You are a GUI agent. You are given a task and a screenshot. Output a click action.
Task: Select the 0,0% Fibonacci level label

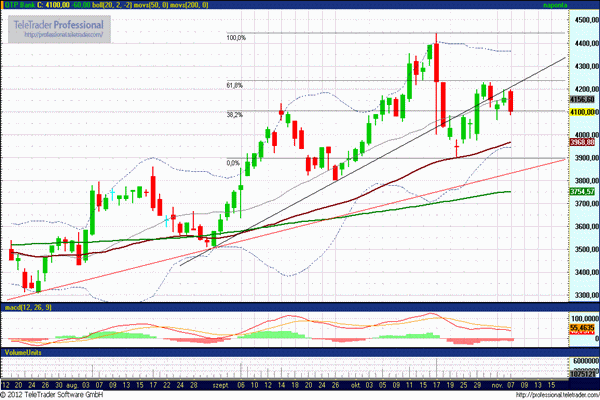(x=233, y=162)
